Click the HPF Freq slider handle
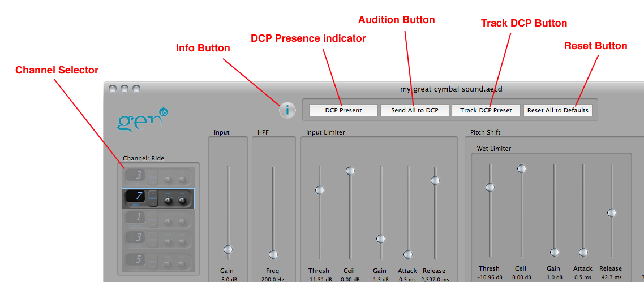Viewport: 644px width, 282px height. tap(273, 254)
